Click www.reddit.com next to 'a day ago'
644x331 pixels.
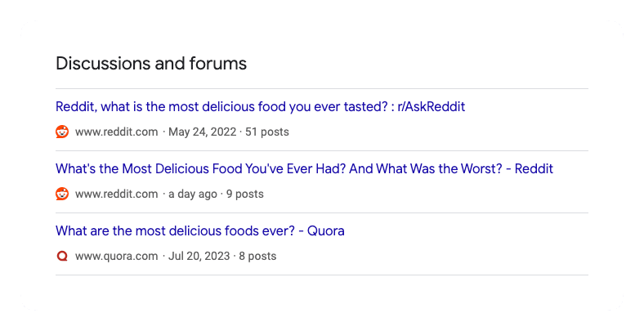[116, 194]
